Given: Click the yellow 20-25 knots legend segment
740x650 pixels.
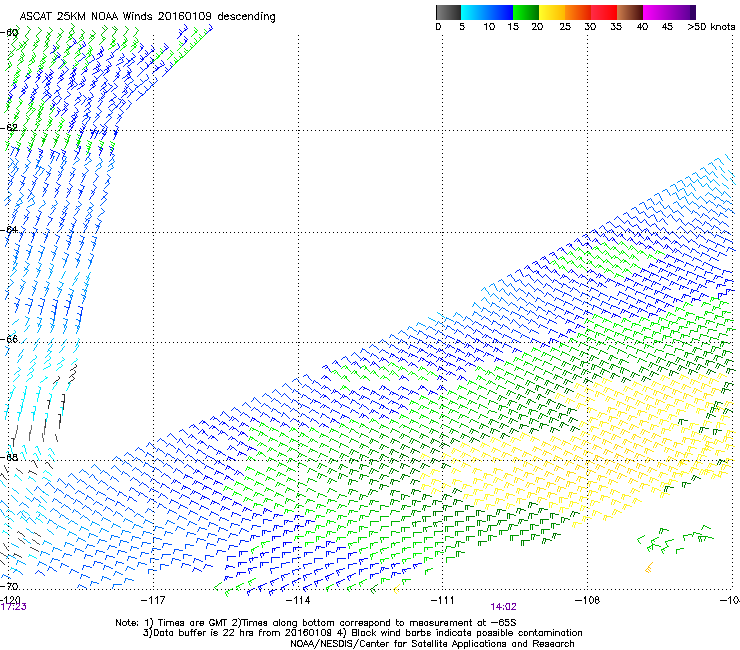Looking at the screenshot, I should (x=552, y=12).
